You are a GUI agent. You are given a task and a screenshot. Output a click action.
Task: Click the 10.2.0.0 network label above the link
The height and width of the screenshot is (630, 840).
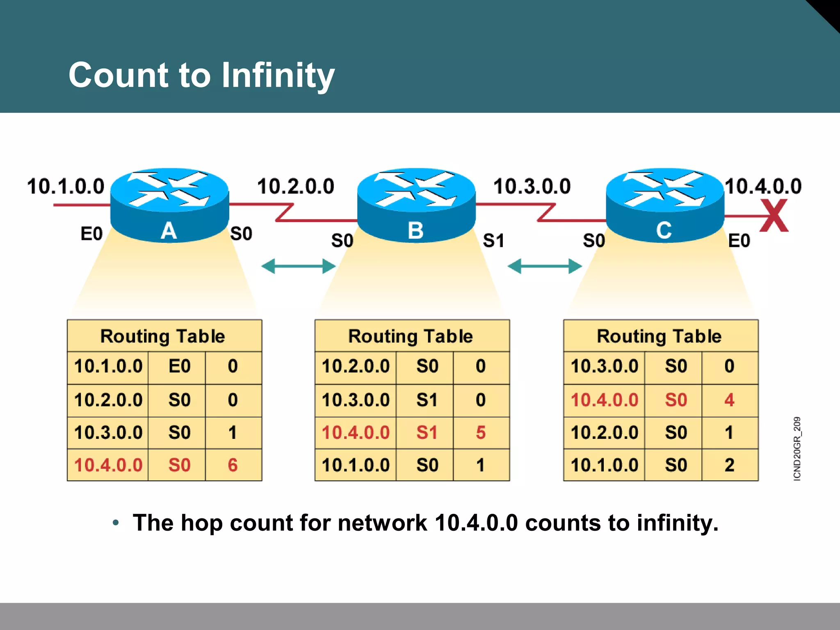[296, 186]
